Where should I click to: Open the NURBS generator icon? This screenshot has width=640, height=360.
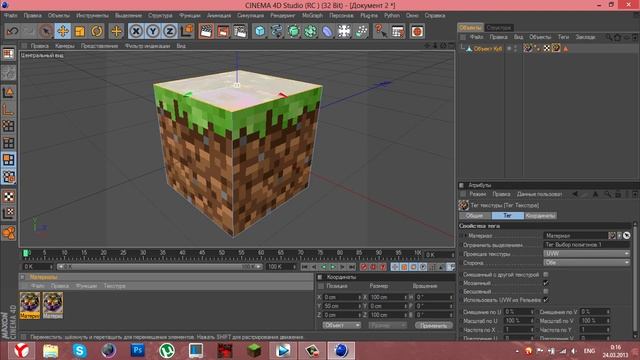tap(293, 31)
